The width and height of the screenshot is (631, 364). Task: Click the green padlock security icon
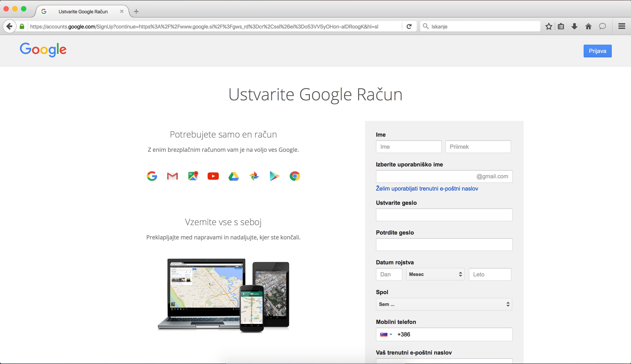tap(22, 26)
